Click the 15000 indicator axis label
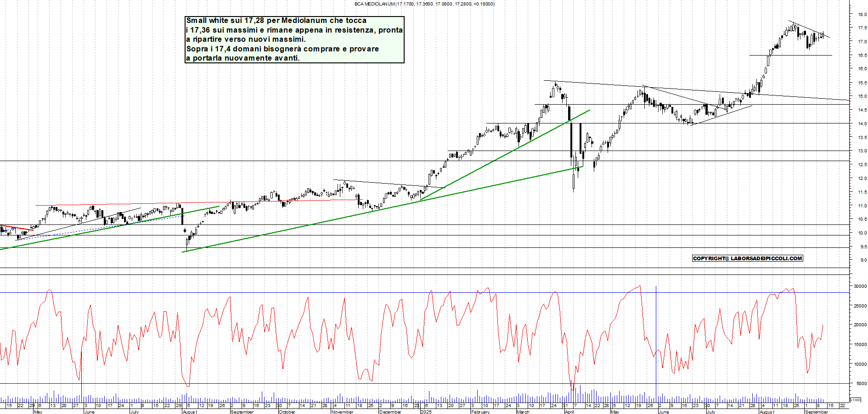Image resolution: width=868 pixels, height=414 pixels. click(x=860, y=345)
